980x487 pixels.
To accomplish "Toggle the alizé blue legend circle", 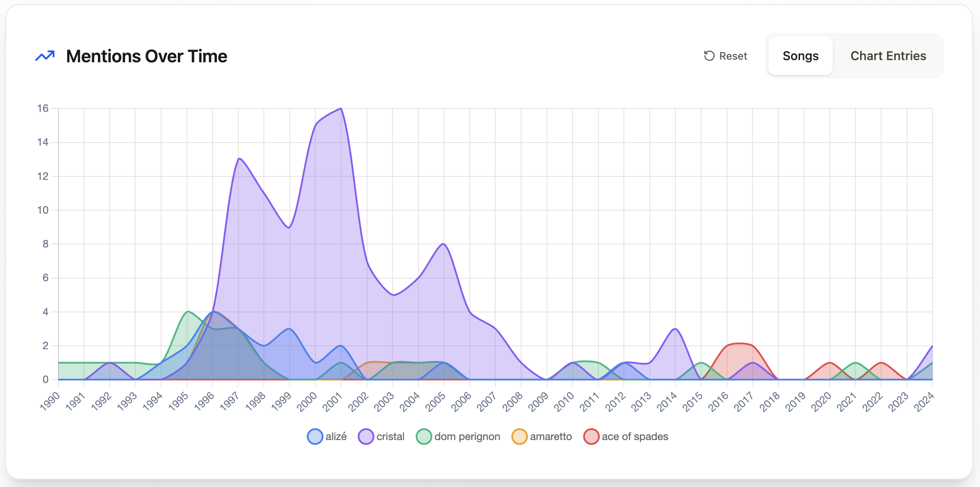I will click(x=315, y=437).
